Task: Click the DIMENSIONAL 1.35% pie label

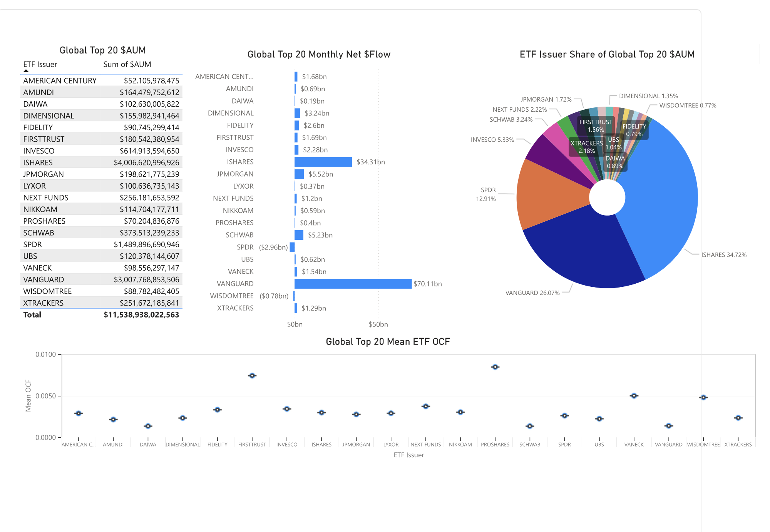Action: coord(648,96)
